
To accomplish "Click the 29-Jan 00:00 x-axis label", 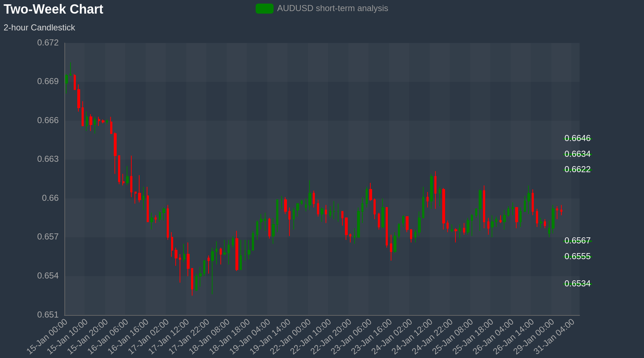I will pyautogui.click(x=534, y=337).
